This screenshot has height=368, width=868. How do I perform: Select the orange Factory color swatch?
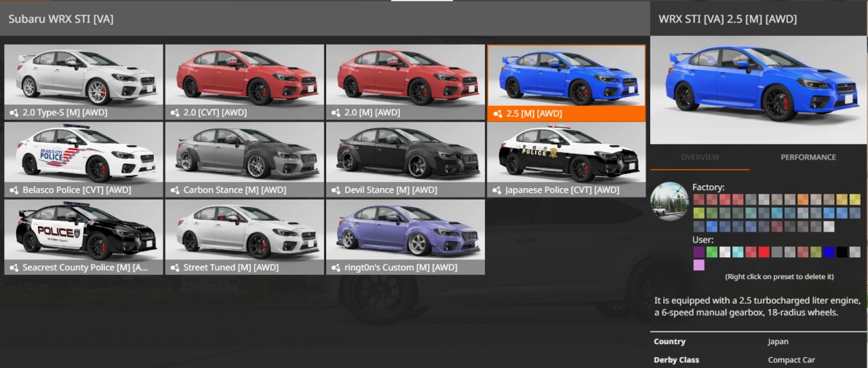802,200
